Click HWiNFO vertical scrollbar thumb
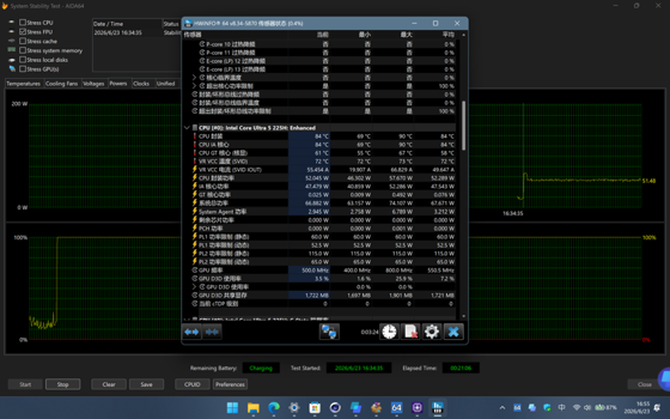 (464, 126)
